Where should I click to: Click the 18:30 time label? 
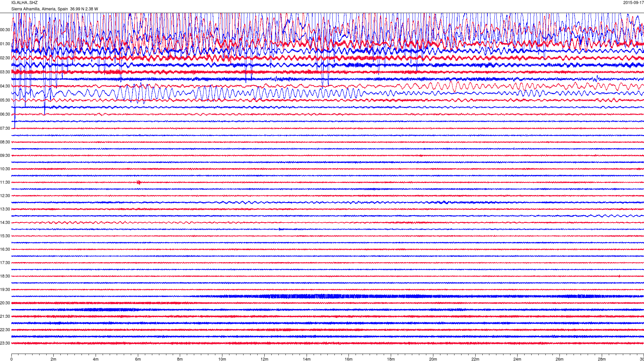(5, 276)
